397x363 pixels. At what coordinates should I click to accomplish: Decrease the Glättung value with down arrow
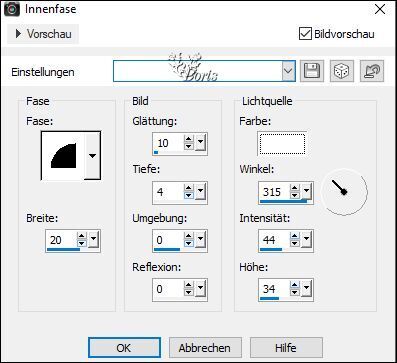(188, 146)
